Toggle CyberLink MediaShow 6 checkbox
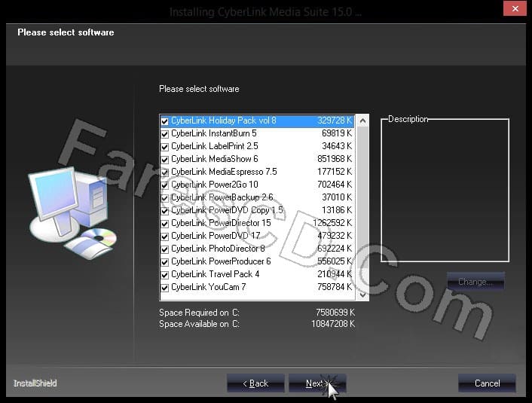 [x=164, y=160]
